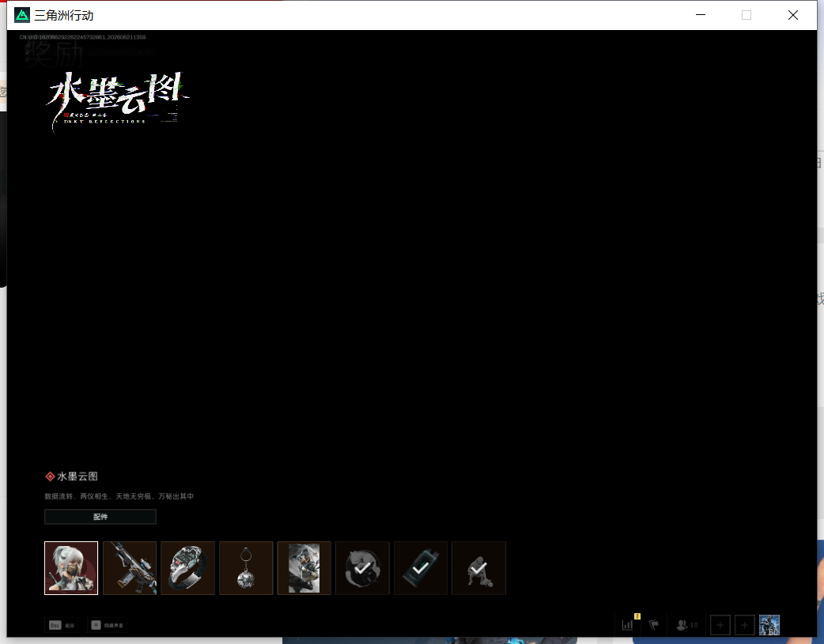The height and width of the screenshot is (644, 824).
Task: Open the friends list icon showing 10
Action: pyautogui.click(x=687, y=625)
